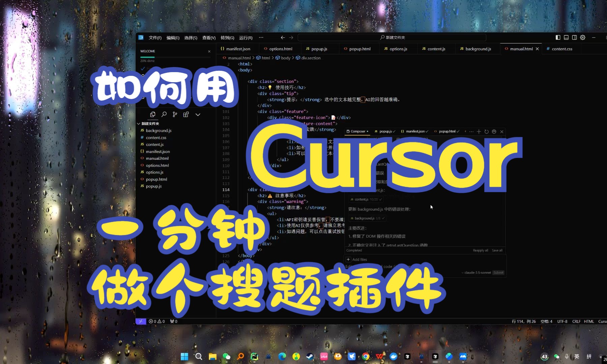This screenshot has width=607, height=364.
Task: Select the Composer tab
Action: [357, 131]
